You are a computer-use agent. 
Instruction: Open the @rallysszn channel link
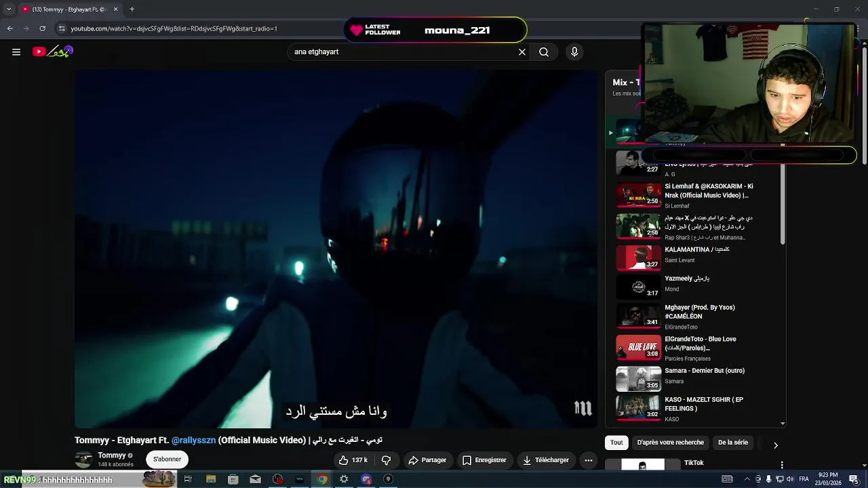pyautogui.click(x=193, y=440)
